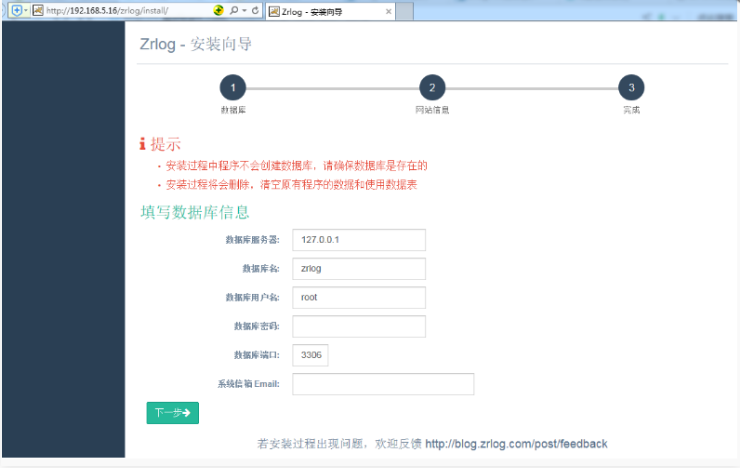Focus the 数据库服务器 field containing 127.0.0.1

tap(359, 240)
